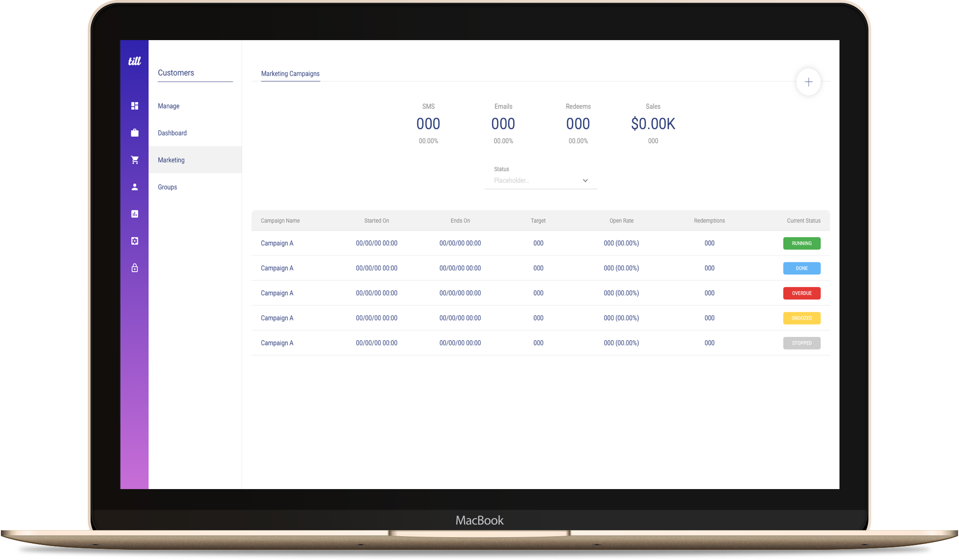The height and width of the screenshot is (560, 959).
Task: Open the padlock security icon
Action: tap(134, 268)
